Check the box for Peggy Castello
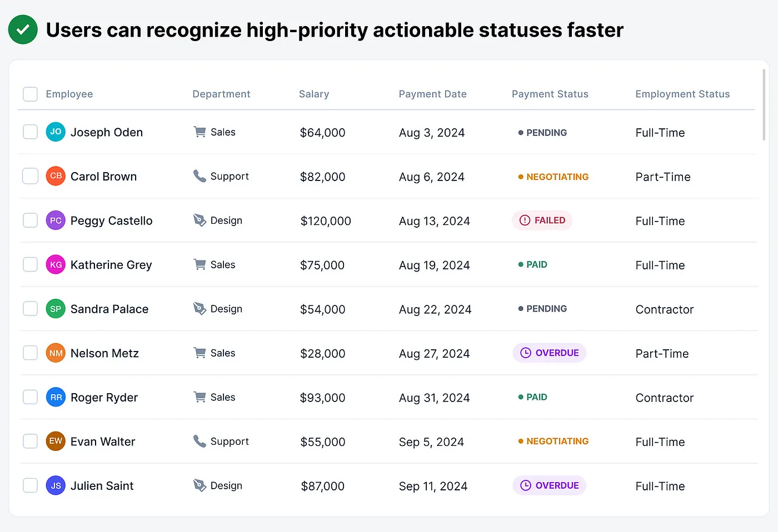This screenshot has height=532, width=778. (x=30, y=220)
